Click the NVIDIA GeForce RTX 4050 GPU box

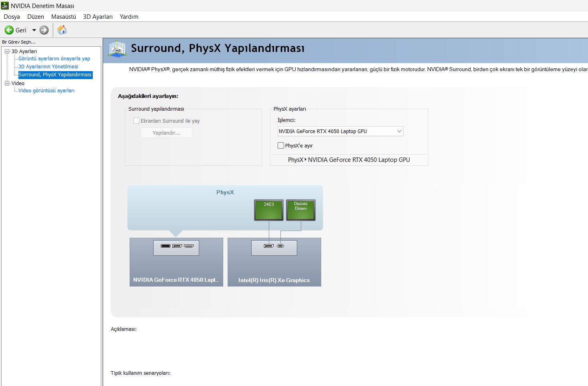coord(176,262)
